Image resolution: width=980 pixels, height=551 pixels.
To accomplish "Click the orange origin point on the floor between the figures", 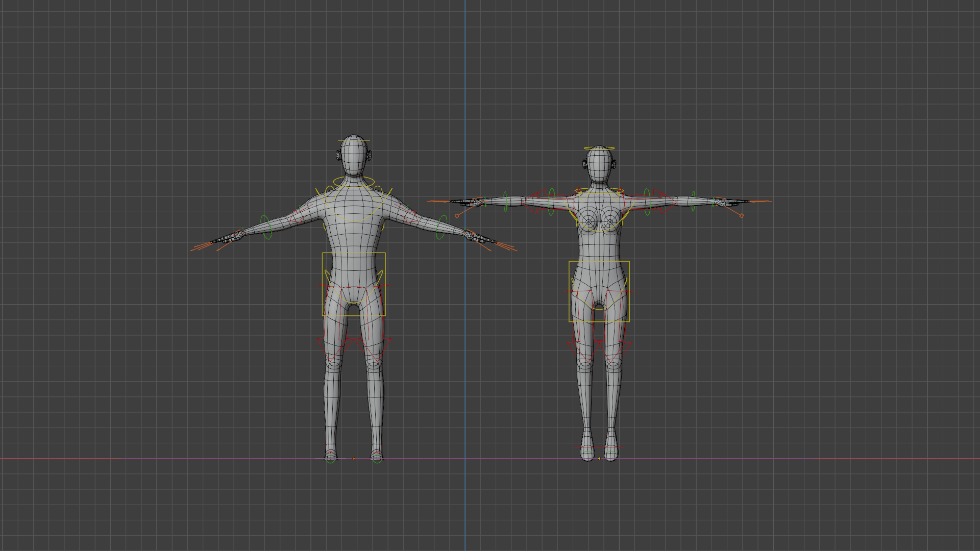I will tap(354, 459).
